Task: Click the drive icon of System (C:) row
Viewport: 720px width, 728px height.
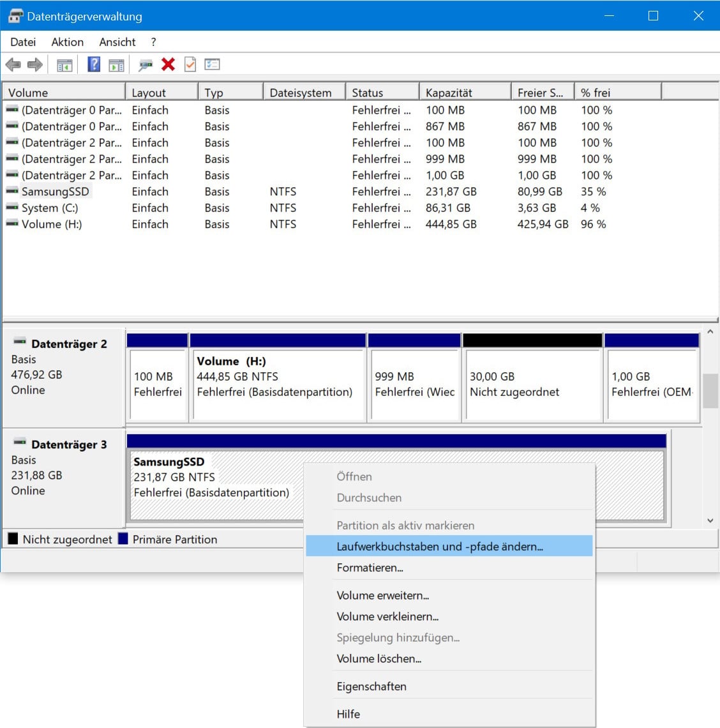Action: [13, 208]
